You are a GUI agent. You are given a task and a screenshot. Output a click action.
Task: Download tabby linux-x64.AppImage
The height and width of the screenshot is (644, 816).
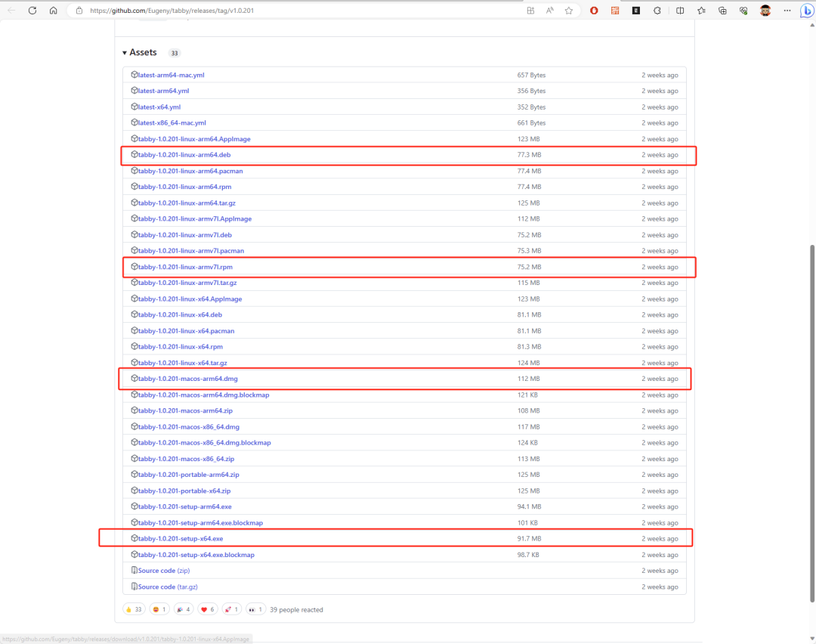click(x=190, y=299)
